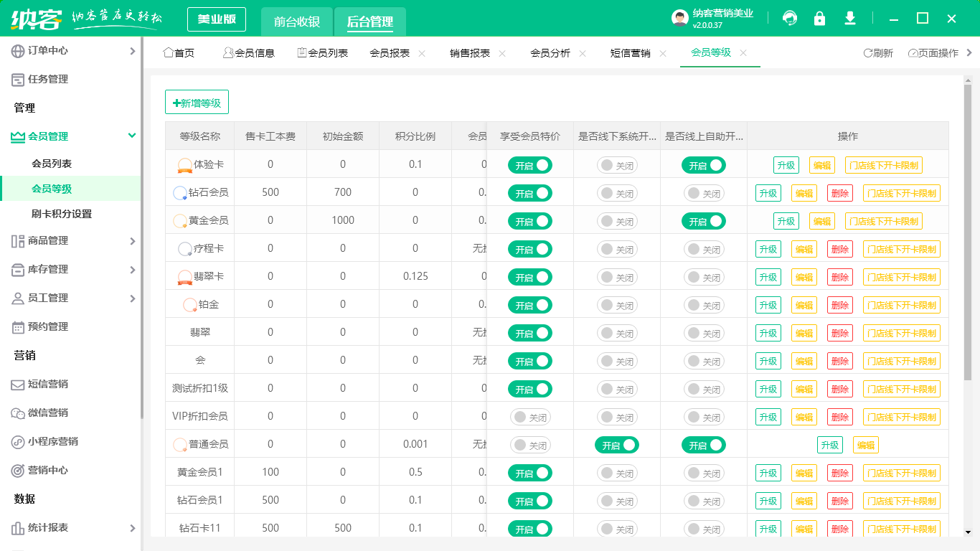
Task: Switch to 销售报表 tab
Action: pyautogui.click(x=470, y=53)
